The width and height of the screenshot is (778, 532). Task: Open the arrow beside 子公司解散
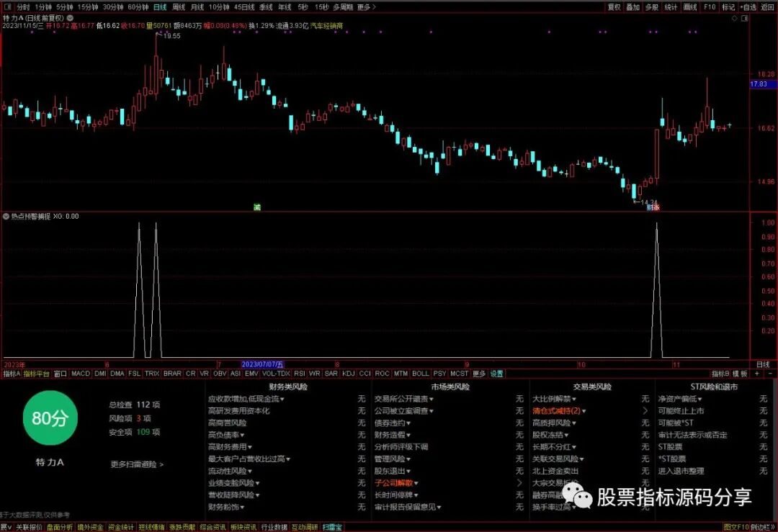(x=519, y=483)
